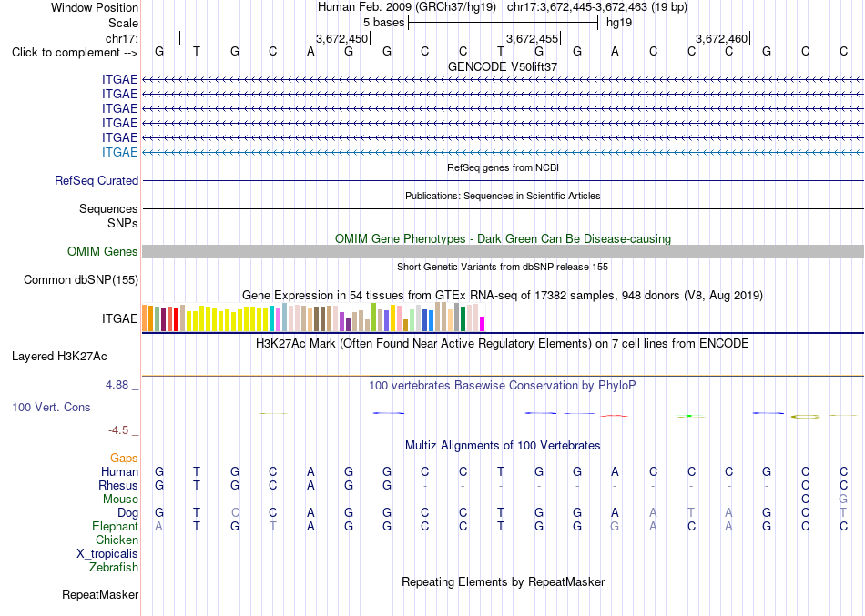
Task: Click the 'Zebrafish' alignment row label
Action: tap(114, 568)
